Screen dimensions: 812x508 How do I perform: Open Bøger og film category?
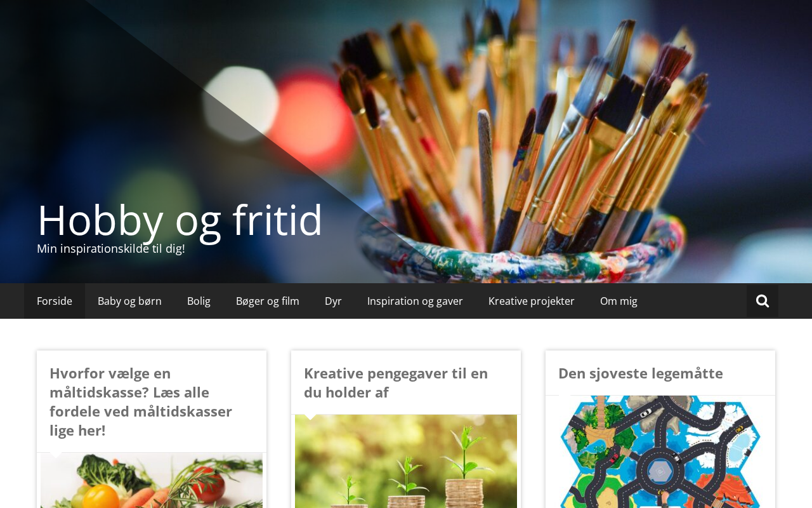pyautogui.click(x=268, y=301)
